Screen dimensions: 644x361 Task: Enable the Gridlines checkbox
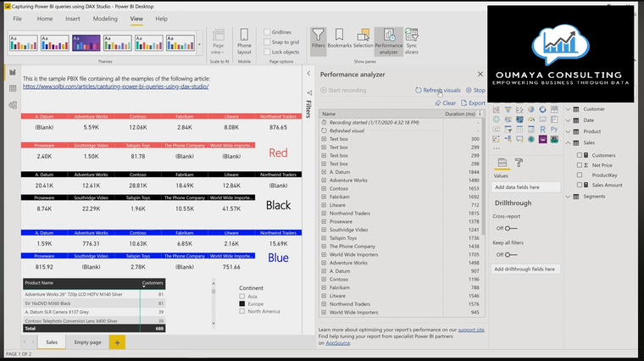(266, 31)
